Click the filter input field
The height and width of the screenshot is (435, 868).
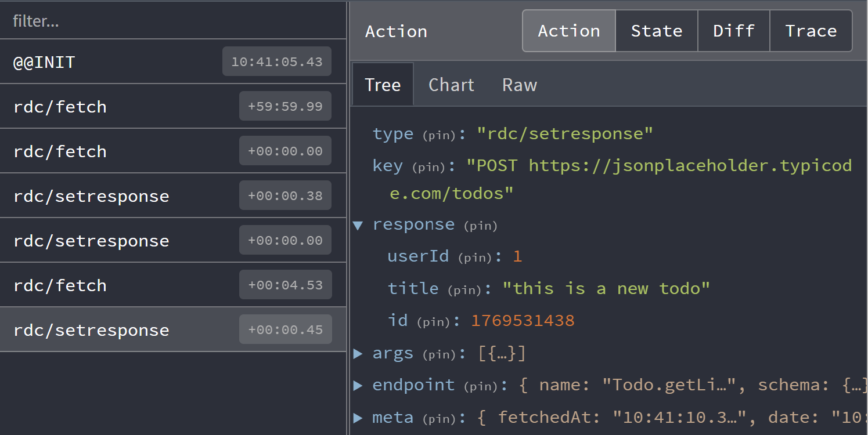click(x=116, y=20)
